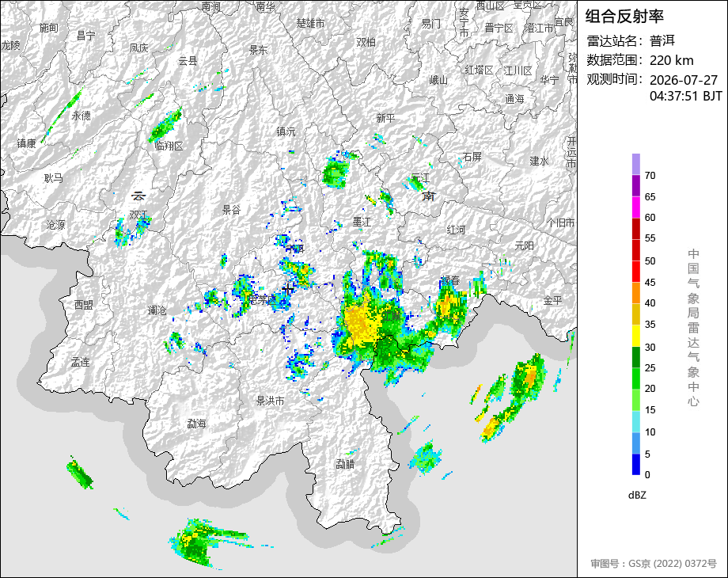Viewport: 728px width, 578px height.
Task: Select the 勐腊 county label
Action: click(x=346, y=464)
